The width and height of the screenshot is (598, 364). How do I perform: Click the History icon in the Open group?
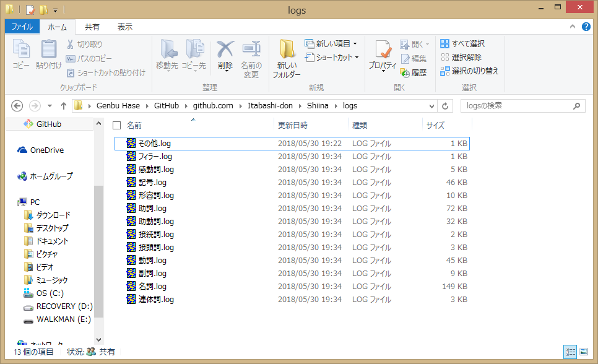(414, 72)
